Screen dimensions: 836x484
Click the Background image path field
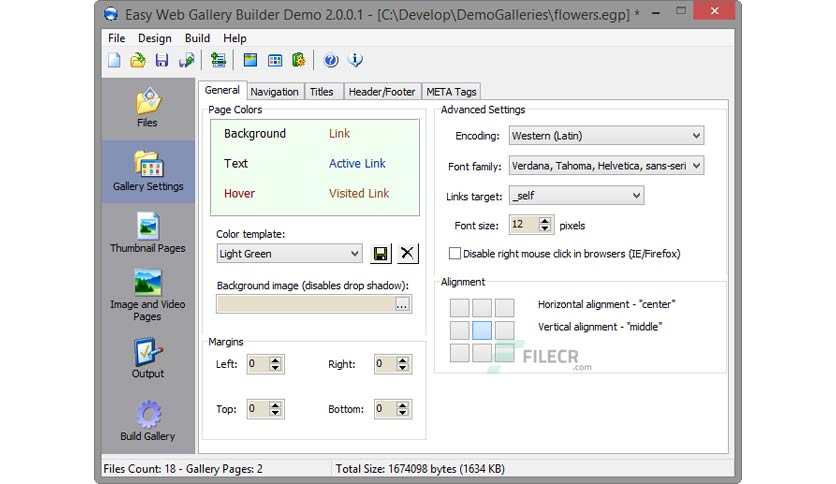(x=306, y=304)
